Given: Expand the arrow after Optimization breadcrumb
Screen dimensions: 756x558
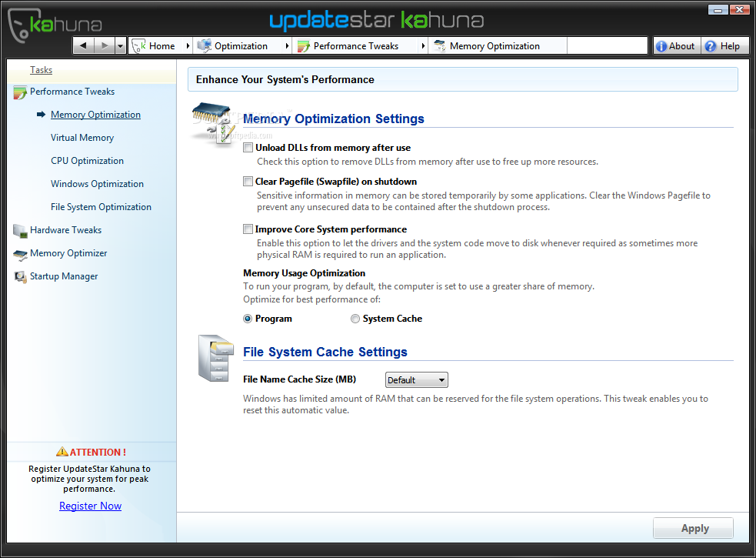Looking at the screenshot, I should pos(288,46).
